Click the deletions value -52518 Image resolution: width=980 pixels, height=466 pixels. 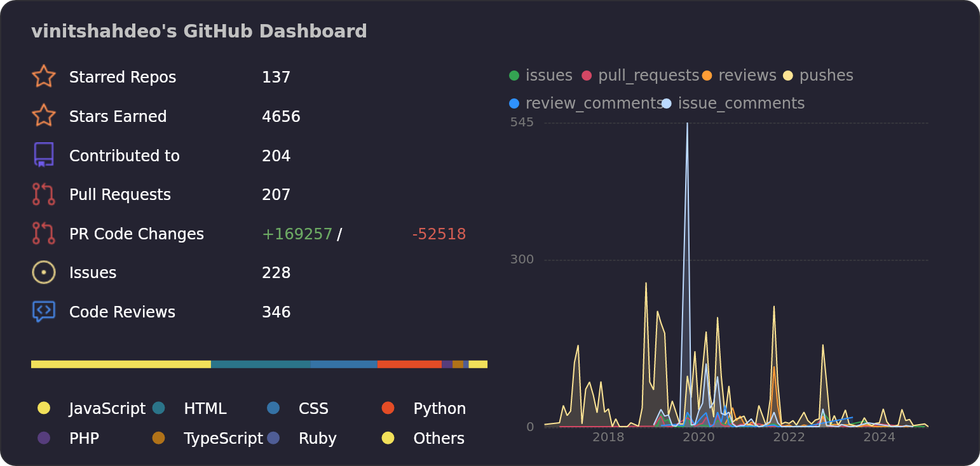coord(439,234)
